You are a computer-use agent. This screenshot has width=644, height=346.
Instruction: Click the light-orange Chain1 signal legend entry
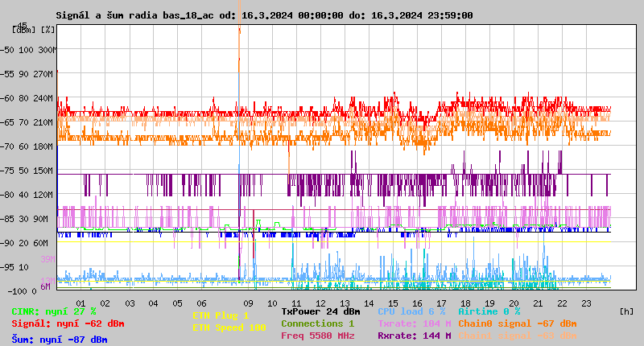tap(517, 336)
